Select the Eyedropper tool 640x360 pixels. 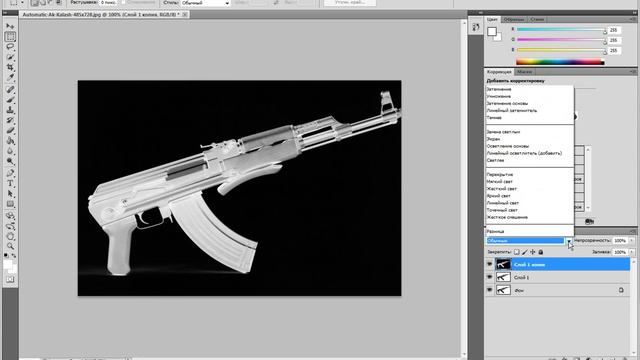tap(10, 78)
